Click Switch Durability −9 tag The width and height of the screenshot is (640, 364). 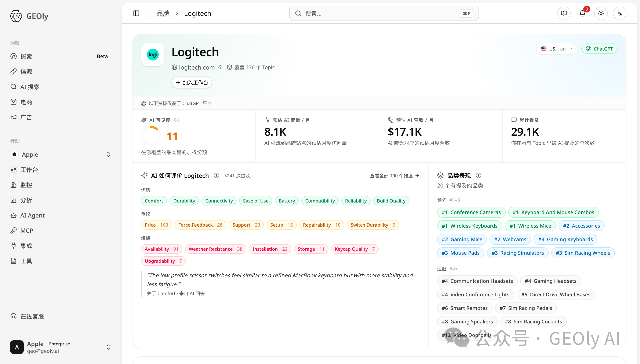pos(373,225)
